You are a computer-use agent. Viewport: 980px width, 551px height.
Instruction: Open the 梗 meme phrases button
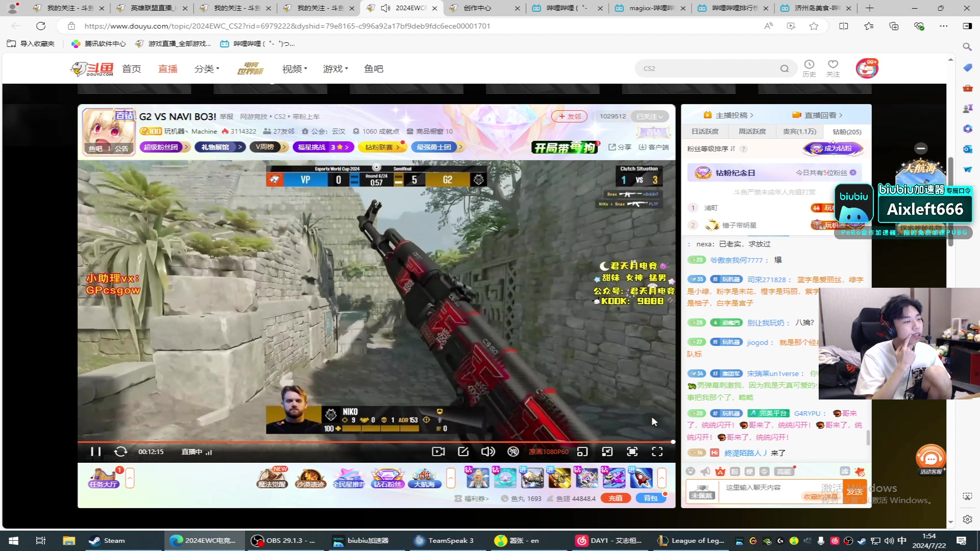(750, 471)
